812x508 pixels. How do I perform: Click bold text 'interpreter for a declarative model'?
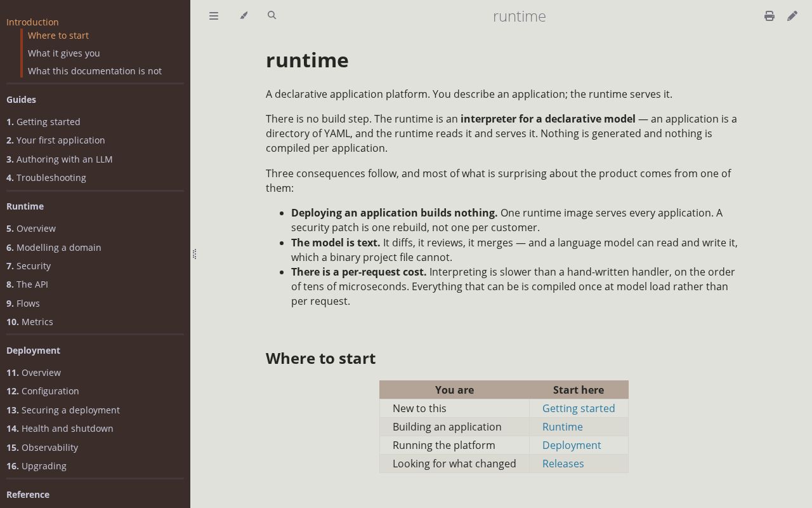click(548, 119)
